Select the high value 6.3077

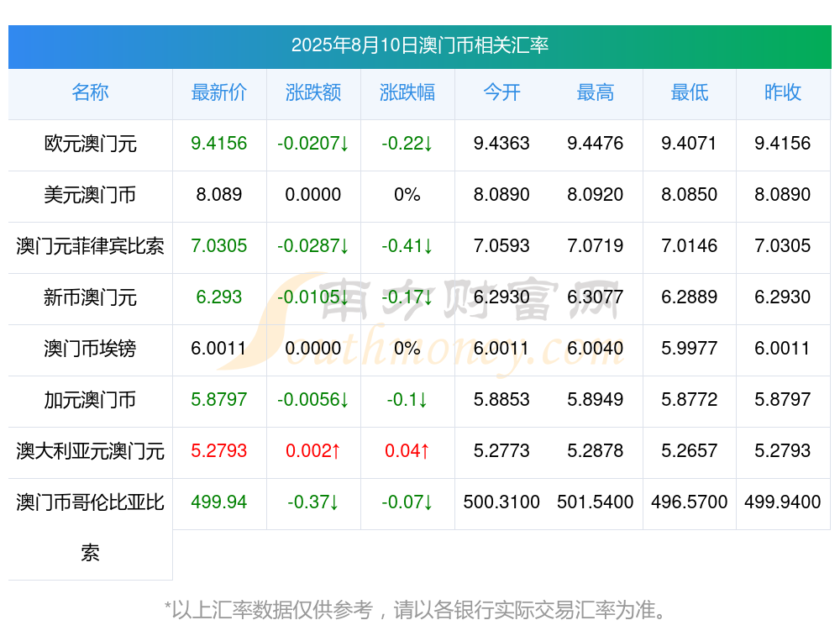(596, 297)
